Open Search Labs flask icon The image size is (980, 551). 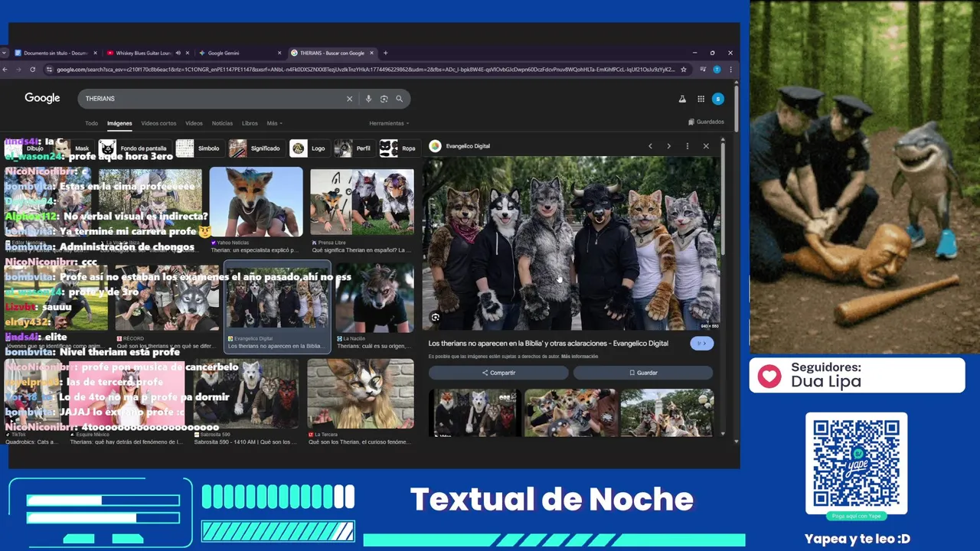pos(682,99)
